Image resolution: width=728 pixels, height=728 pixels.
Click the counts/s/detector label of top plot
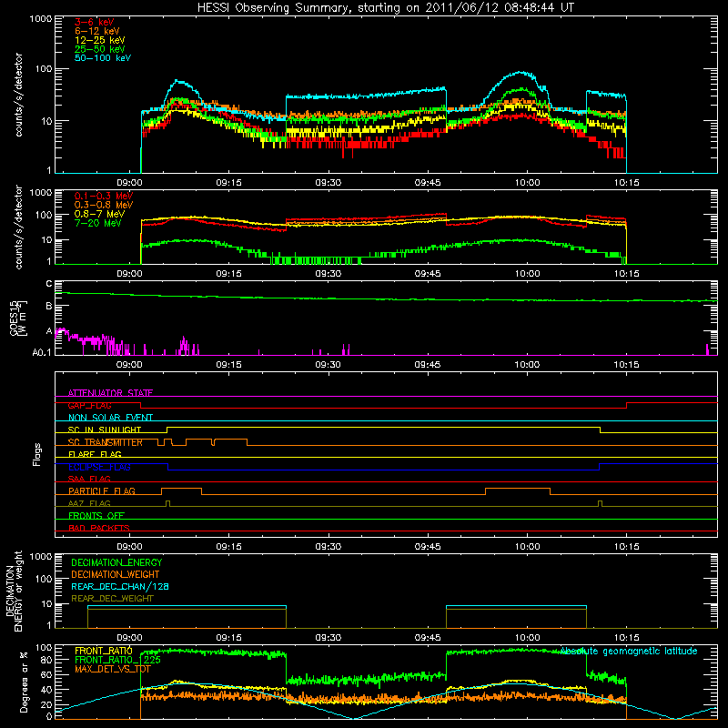click(18, 95)
